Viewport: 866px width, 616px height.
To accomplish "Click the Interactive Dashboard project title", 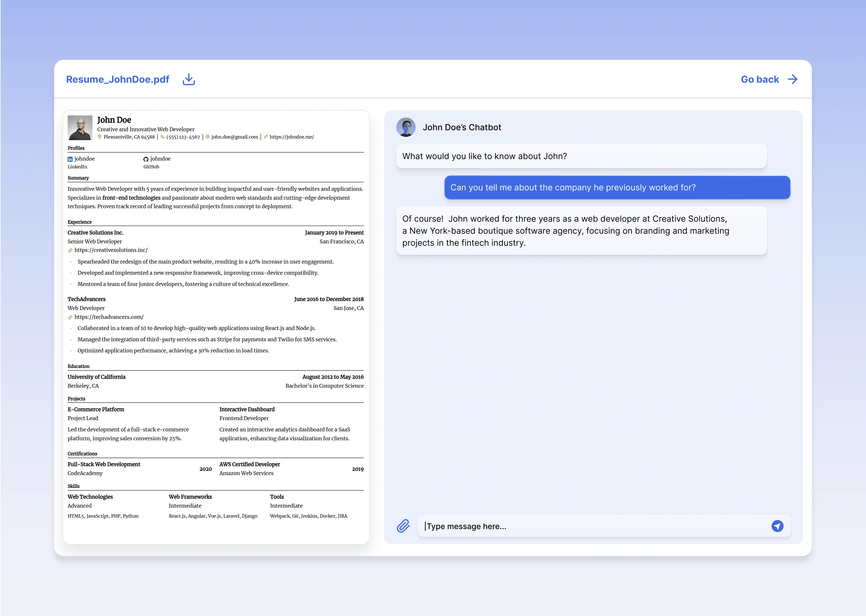I will (x=247, y=409).
